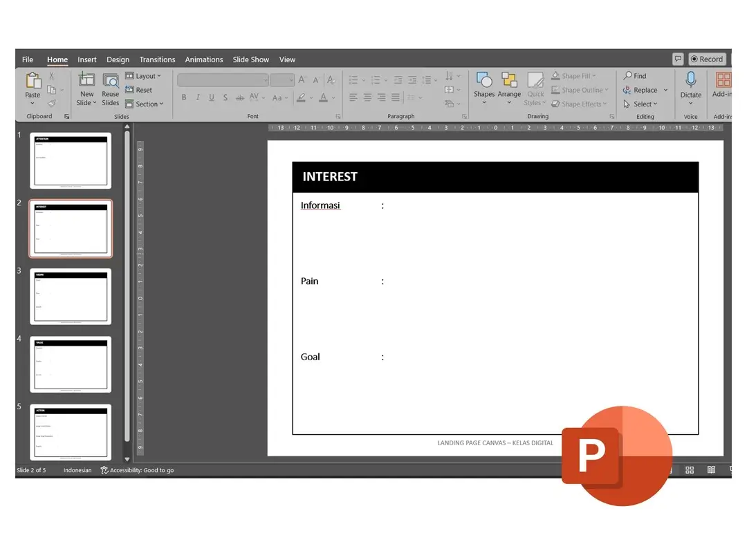Switch to the Insert tab
747x560 pixels.
[x=86, y=59]
